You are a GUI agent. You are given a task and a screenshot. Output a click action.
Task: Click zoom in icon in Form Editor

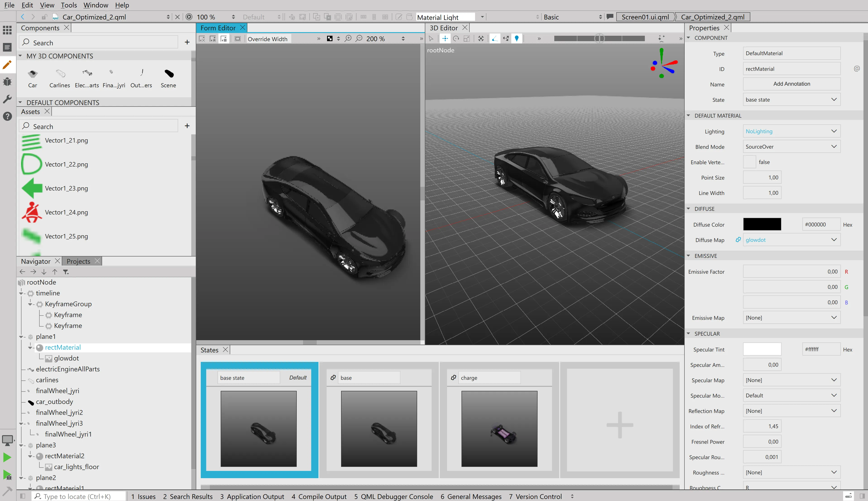[x=348, y=38]
